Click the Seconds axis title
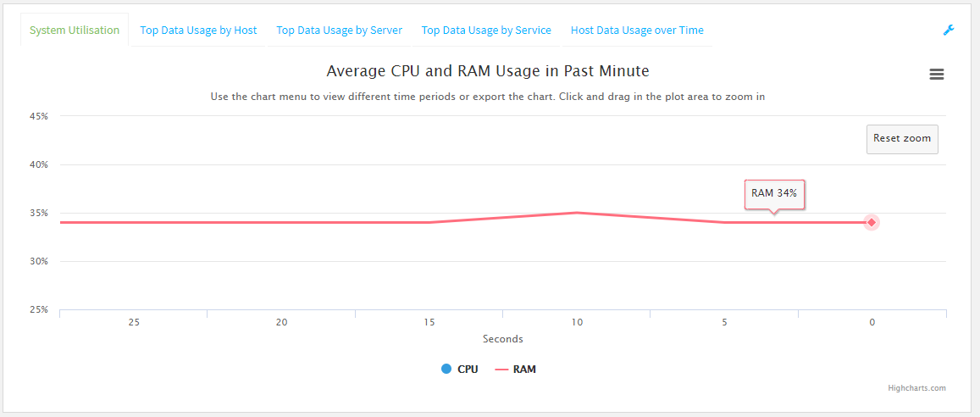 pyautogui.click(x=503, y=339)
